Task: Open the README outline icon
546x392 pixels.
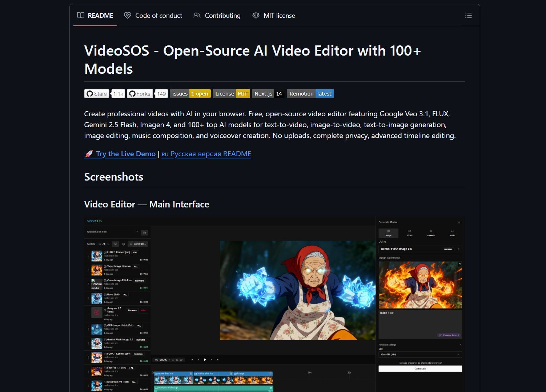Action: click(x=468, y=15)
